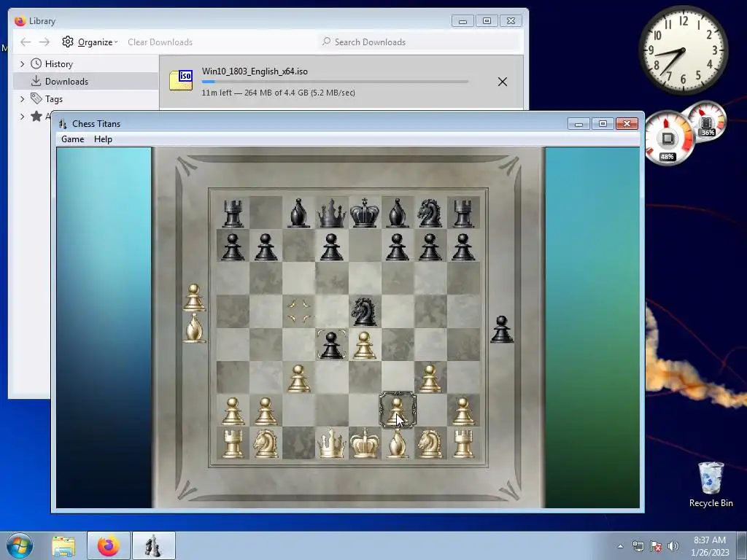Click the taskbar date and time
Screen dimensions: 747x560
(710, 546)
